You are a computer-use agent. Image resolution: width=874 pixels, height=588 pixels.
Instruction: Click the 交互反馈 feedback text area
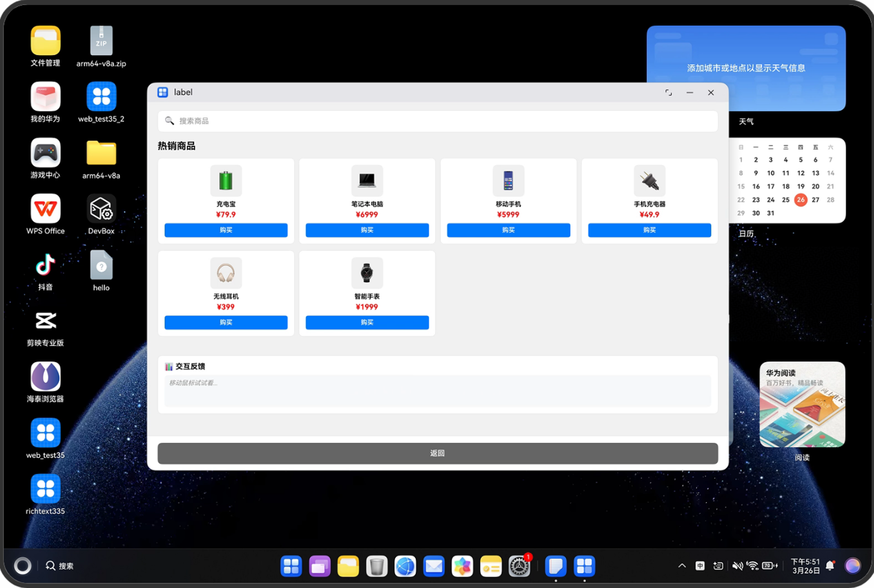[437, 391]
